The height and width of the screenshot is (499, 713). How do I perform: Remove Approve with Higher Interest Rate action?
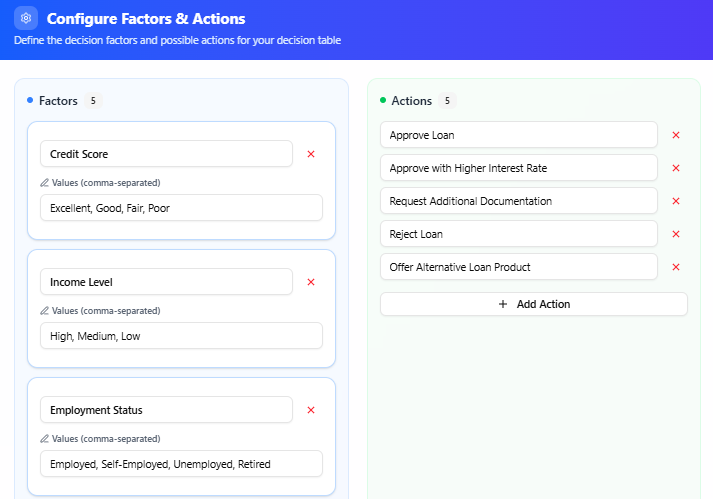tap(676, 168)
